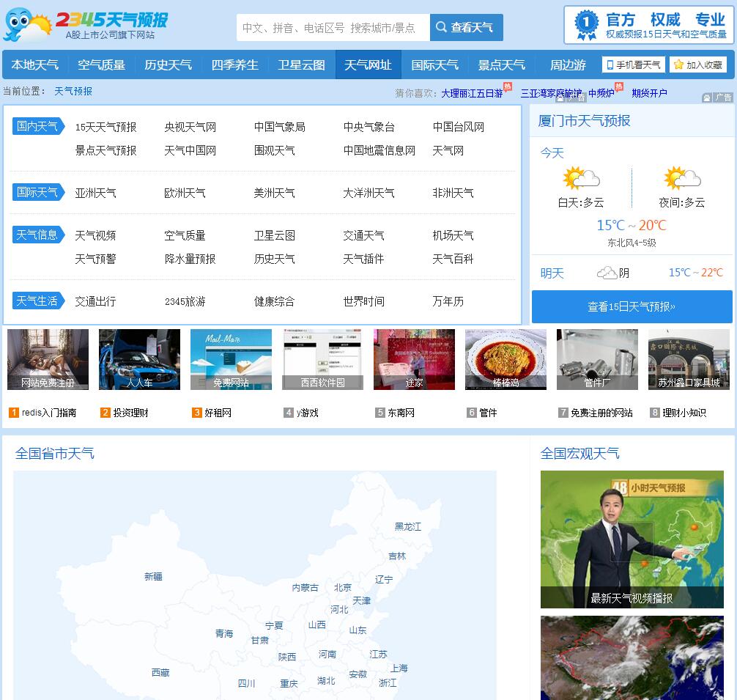This screenshot has height=700, width=737.
Task: Click ranked link 好租网
Action: click(x=218, y=413)
